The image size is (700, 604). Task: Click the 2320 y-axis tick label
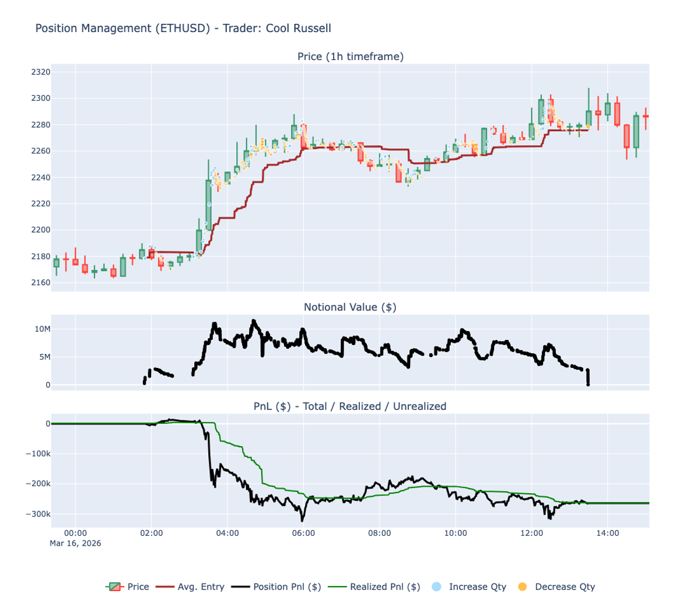(42, 73)
